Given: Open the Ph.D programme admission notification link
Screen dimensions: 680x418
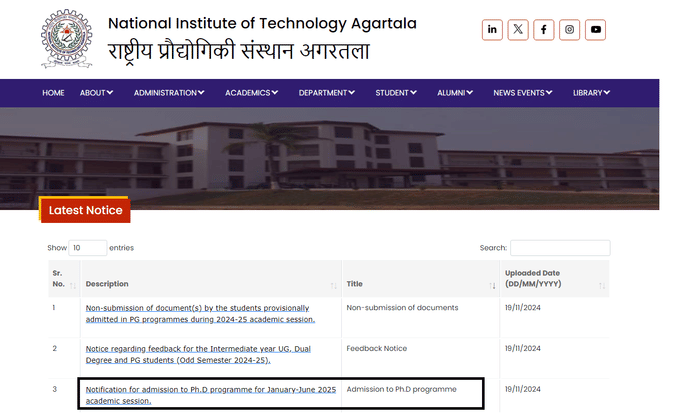Looking at the screenshot, I should click(211, 395).
